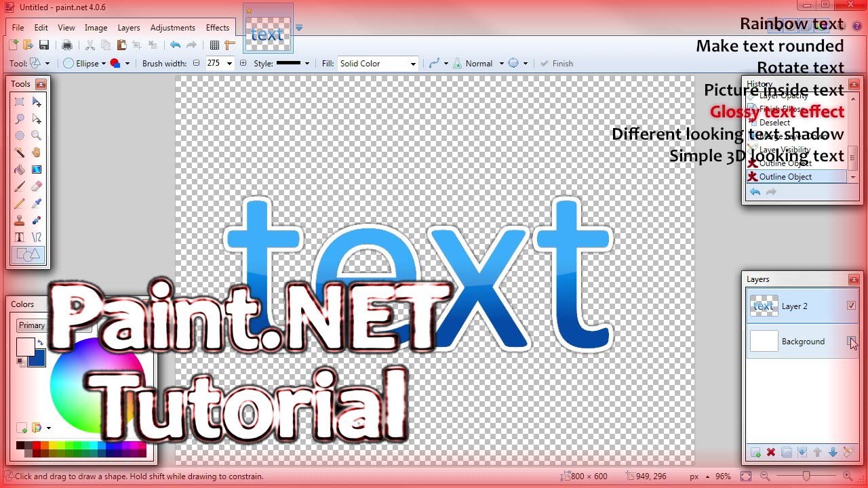Select the Recolor tool
Viewport: 868px width, 488px height.
pyautogui.click(x=37, y=220)
